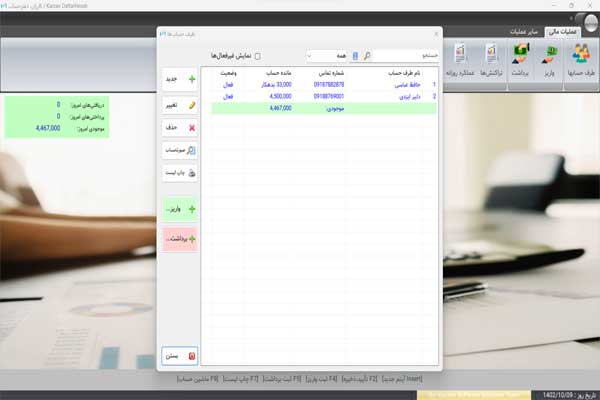Click balance cell 4,500,000
The image size is (600, 400).
coord(280,96)
